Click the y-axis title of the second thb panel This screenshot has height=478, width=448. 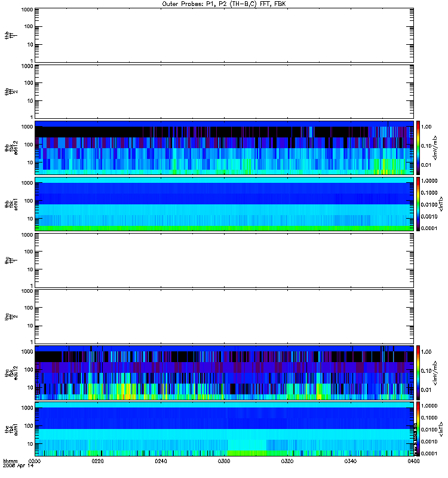(11, 91)
